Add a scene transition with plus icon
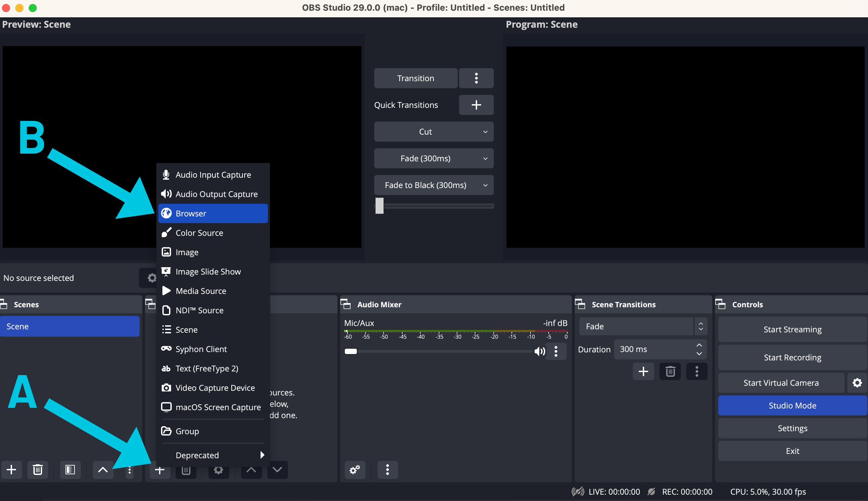Viewport: 868px width, 501px height. point(643,371)
